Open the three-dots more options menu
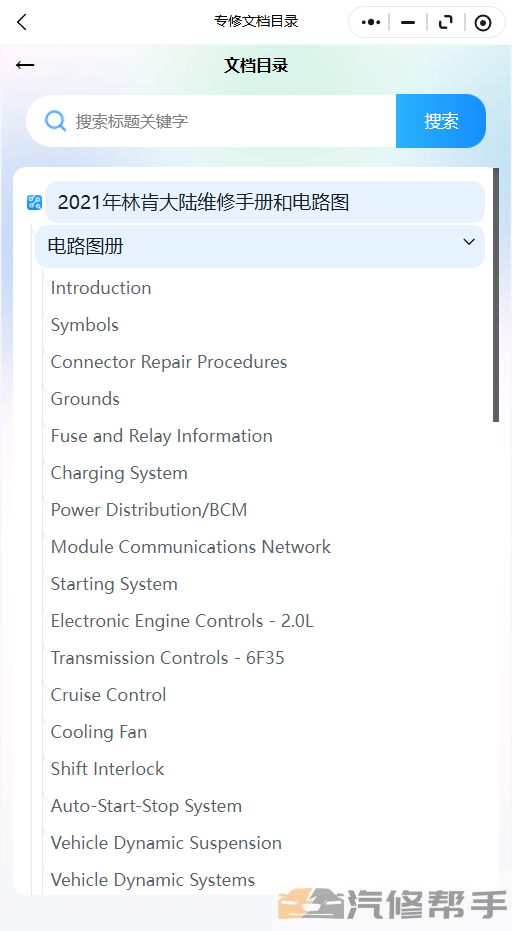Image resolution: width=512 pixels, height=931 pixels. coord(371,23)
